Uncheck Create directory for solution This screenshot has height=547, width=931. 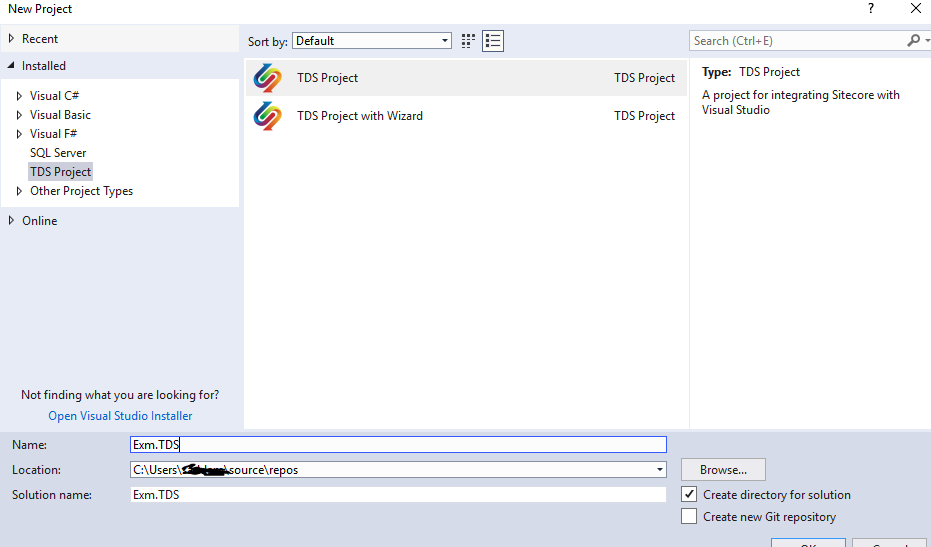click(689, 494)
